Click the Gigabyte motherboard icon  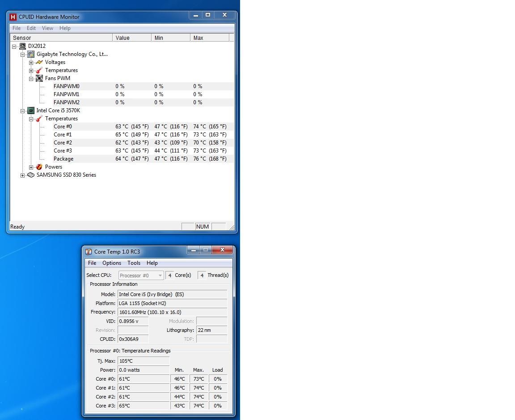pos(31,54)
